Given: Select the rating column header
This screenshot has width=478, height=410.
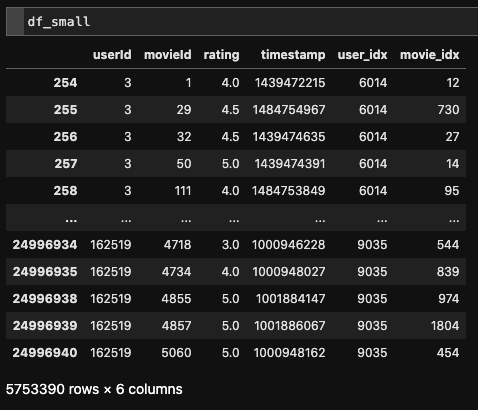Looking at the screenshot, I should point(221,55).
